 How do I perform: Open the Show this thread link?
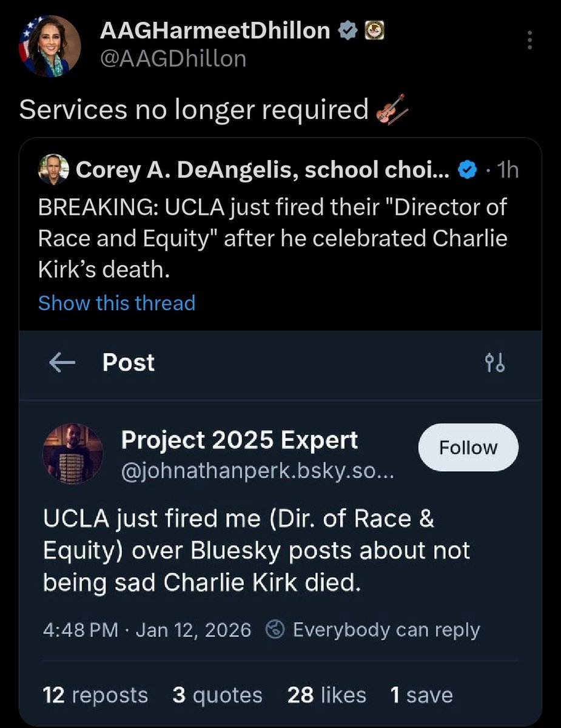(116, 302)
